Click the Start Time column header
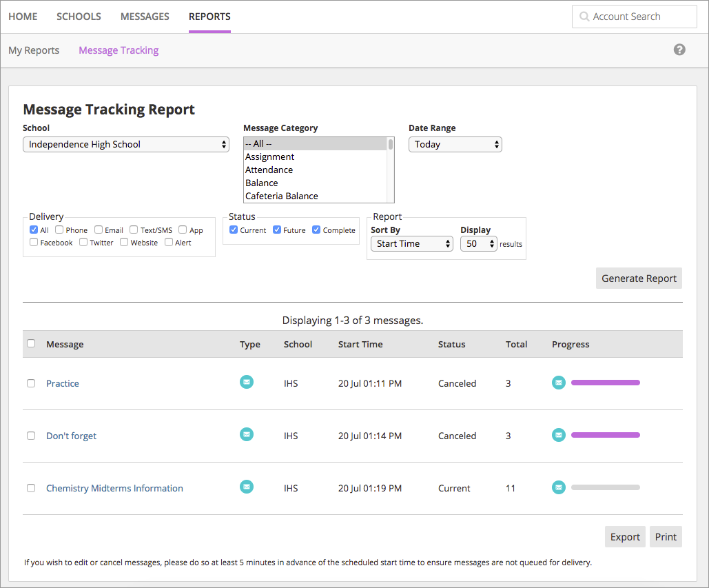Screen dimensions: 709x588 click(360, 344)
